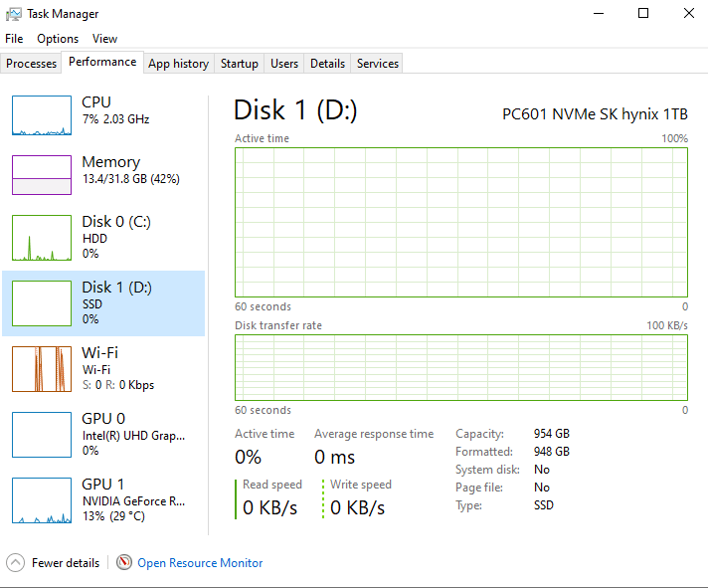Switch to the Services tab
Screen dimensions: 708x588
pyautogui.click(x=378, y=64)
